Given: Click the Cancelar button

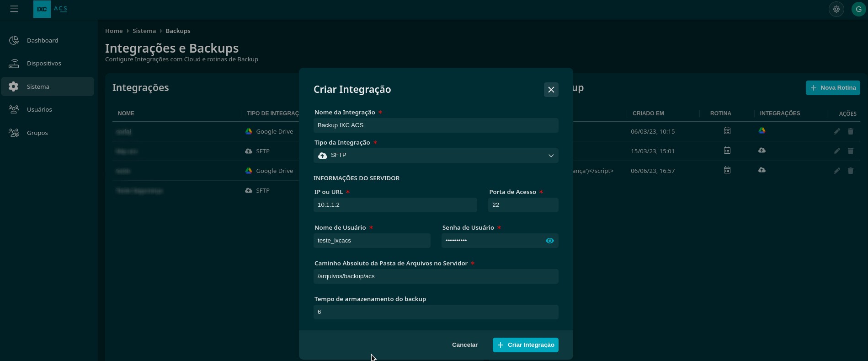Looking at the screenshot, I should pos(465,345).
